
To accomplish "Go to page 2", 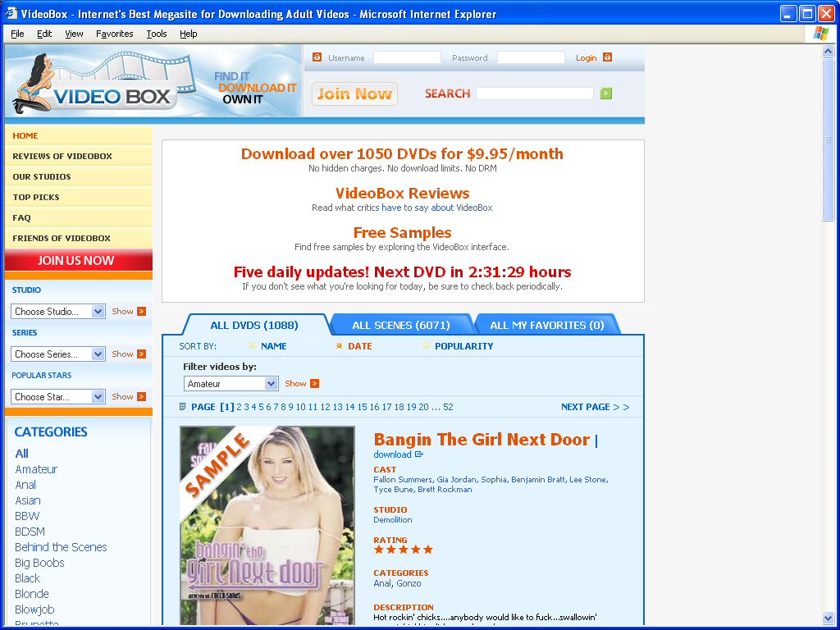I will (x=240, y=407).
